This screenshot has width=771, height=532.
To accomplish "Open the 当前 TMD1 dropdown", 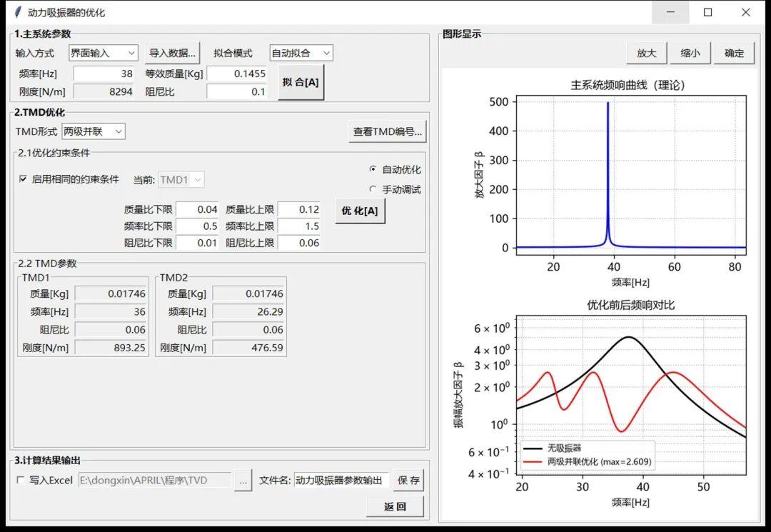I will click(181, 180).
